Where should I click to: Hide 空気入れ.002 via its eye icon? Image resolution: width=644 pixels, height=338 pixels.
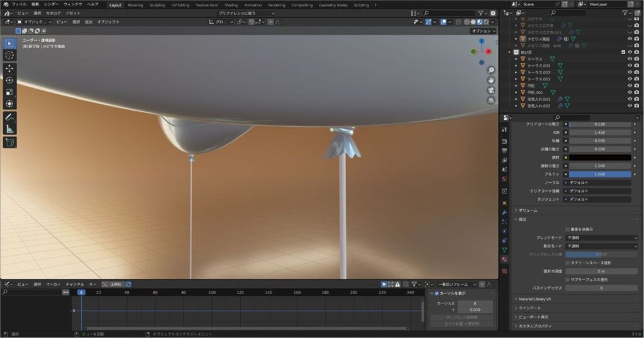pyautogui.click(x=630, y=106)
